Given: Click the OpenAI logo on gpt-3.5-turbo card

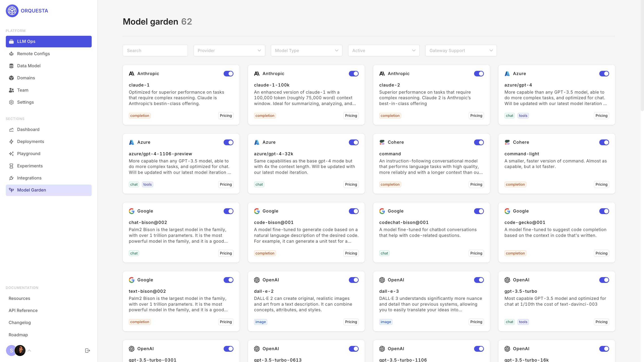Looking at the screenshot, I should tap(507, 280).
